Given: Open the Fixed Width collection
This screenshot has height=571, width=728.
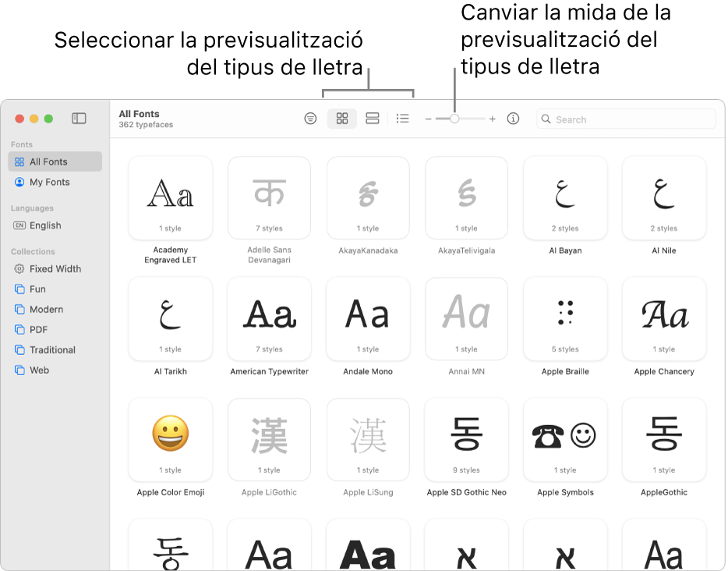Looking at the screenshot, I should click(55, 269).
